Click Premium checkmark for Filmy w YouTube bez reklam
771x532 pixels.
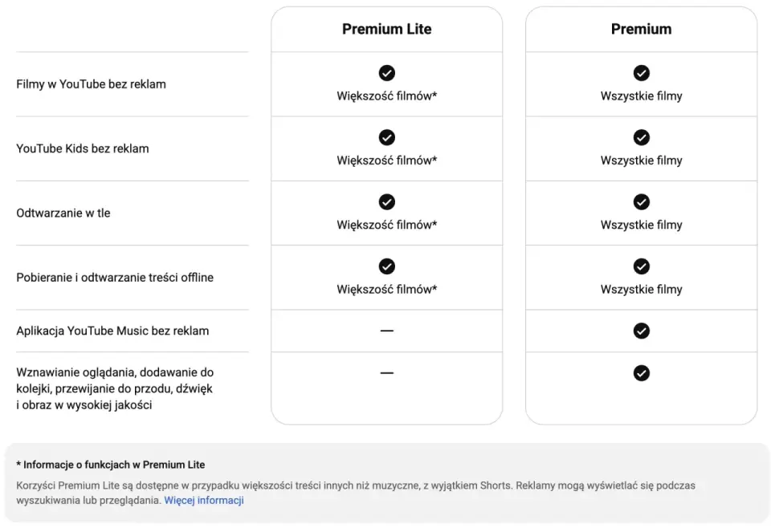click(641, 73)
